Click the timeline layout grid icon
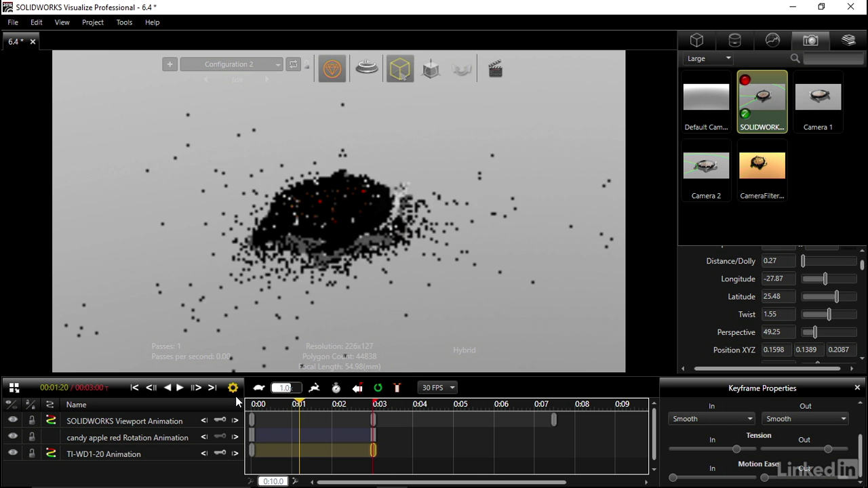Image resolution: width=868 pixels, height=488 pixels. click(x=14, y=388)
